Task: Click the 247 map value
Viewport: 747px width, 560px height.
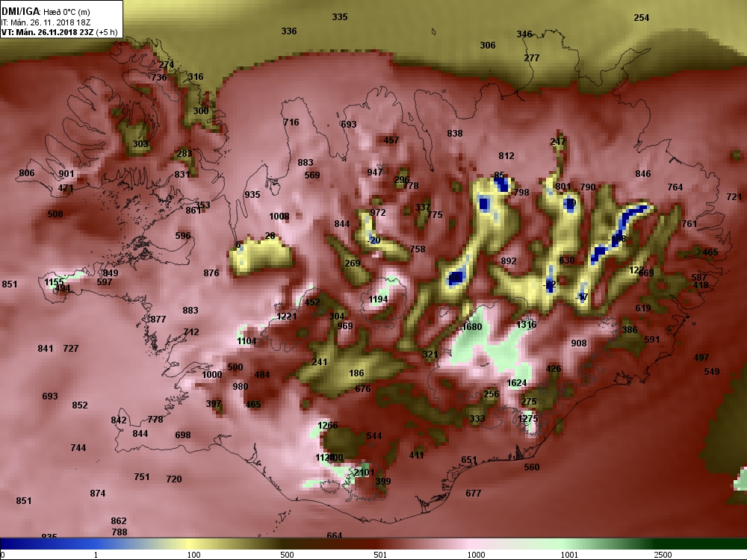Action: click(557, 141)
